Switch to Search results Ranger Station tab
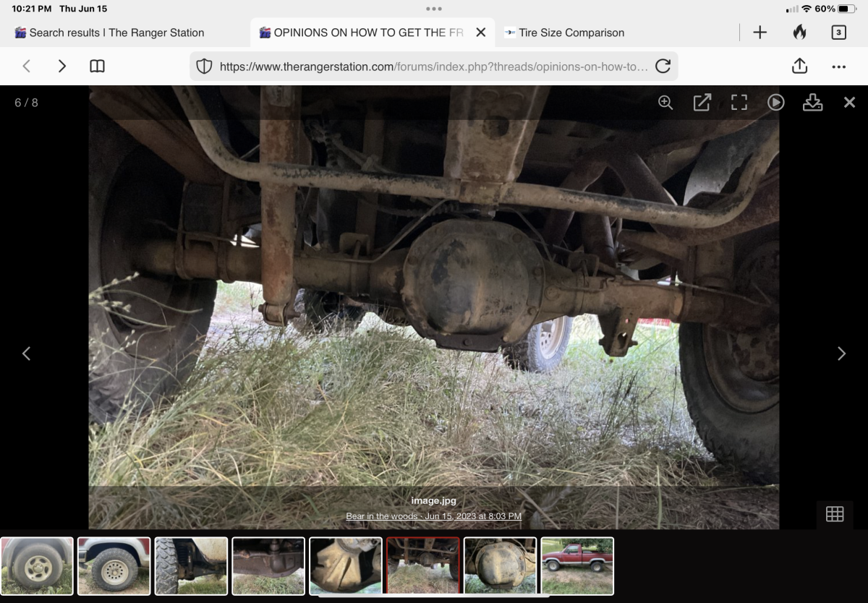This screenshot has height=603, width=868. coord(109,33)
